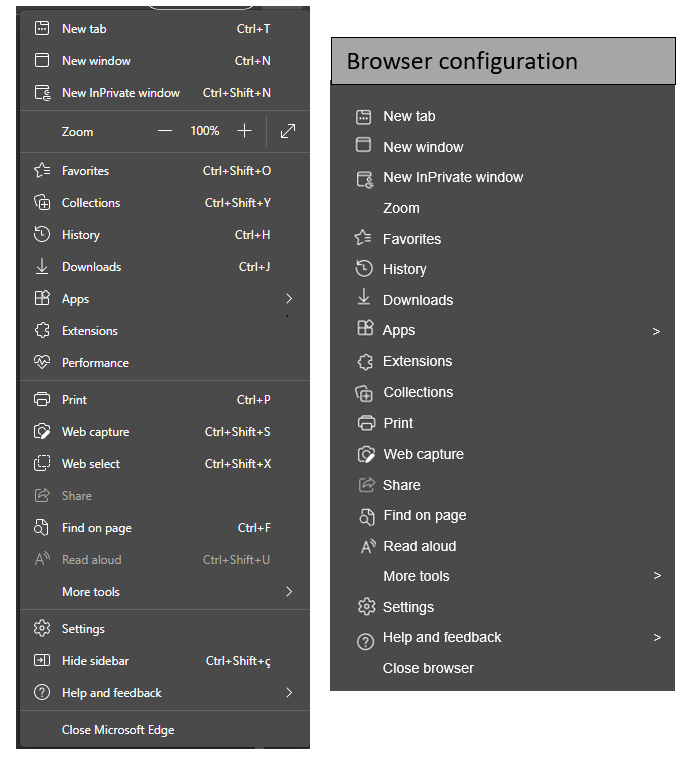Click Settings gear icon in Edge menu

[x=42, y=628]
